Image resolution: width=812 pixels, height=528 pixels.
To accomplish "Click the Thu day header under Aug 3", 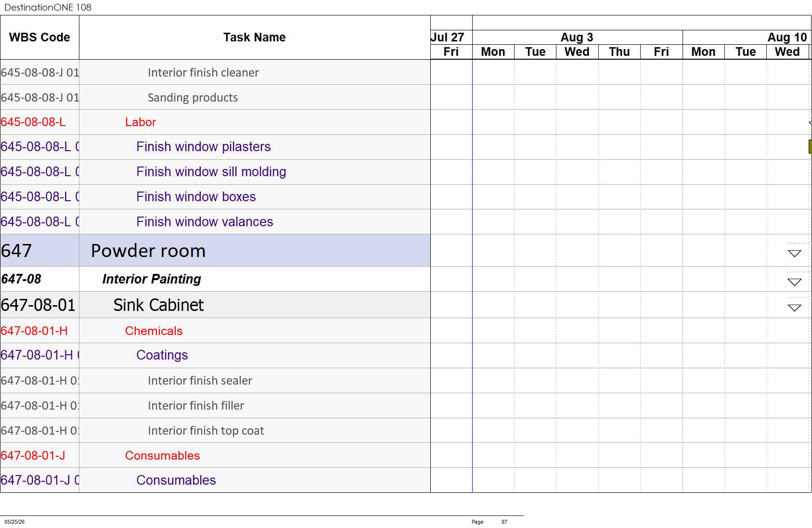I will tap(619, 52).
